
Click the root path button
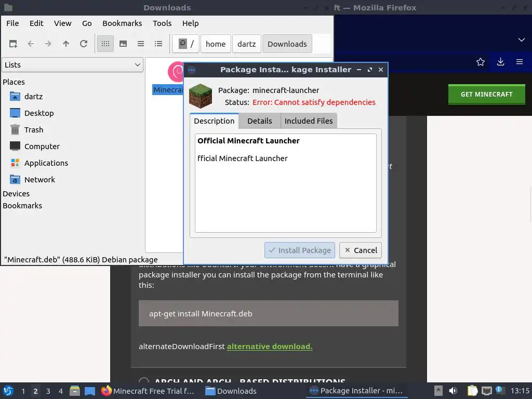(185, 44)
